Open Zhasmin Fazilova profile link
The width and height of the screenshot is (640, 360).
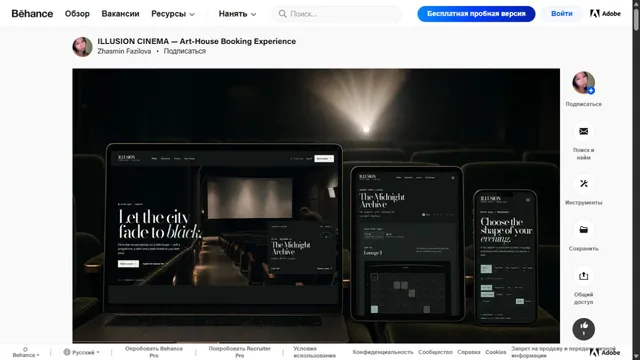[124, 51]
